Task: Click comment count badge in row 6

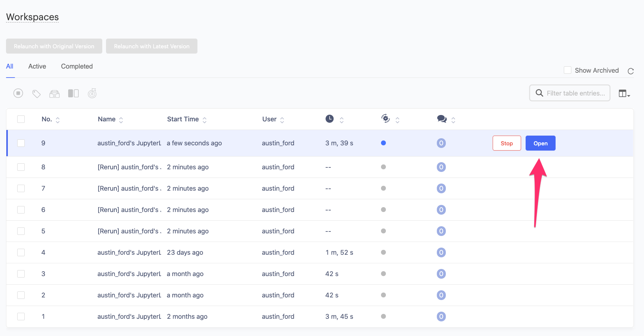Action: (x=441, y=210)
